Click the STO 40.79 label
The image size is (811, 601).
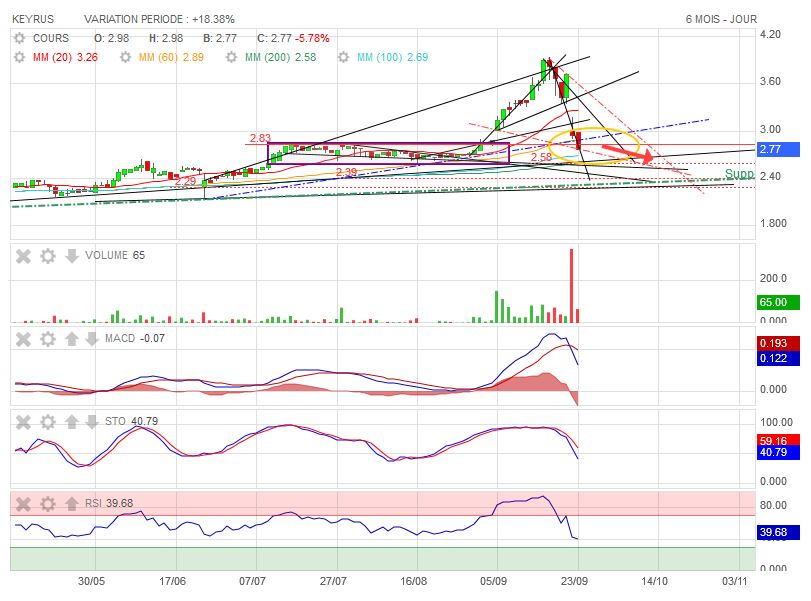point(131,421)
